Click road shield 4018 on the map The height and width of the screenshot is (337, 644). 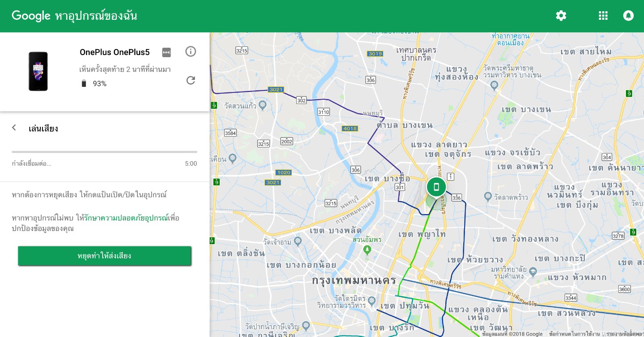click(x=350, y=129)
